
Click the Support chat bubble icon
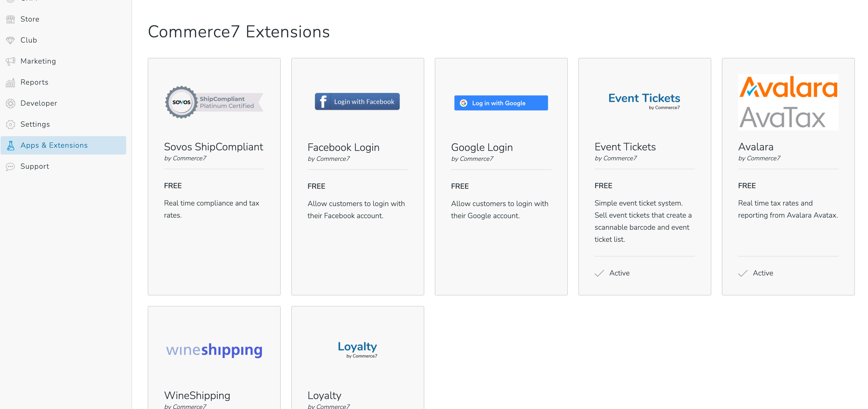pos(11,166)
